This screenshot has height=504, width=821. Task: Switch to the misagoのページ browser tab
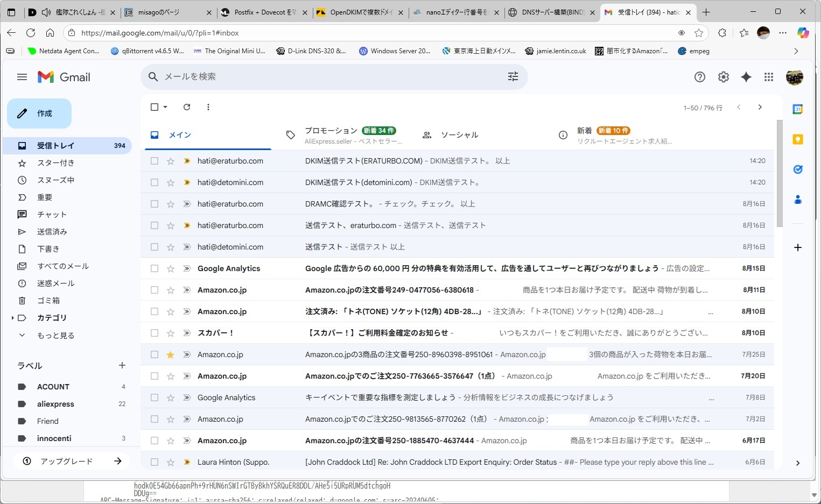(169, 12)
